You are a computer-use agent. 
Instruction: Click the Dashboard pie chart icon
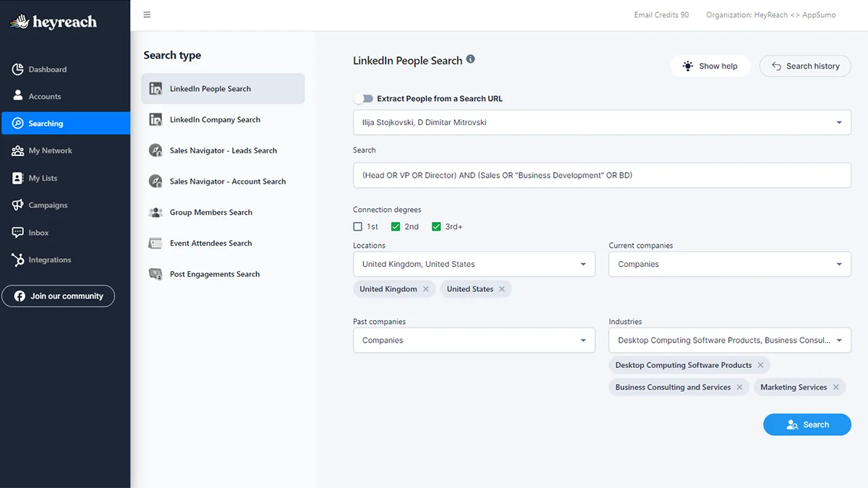[x=18, y=69]
